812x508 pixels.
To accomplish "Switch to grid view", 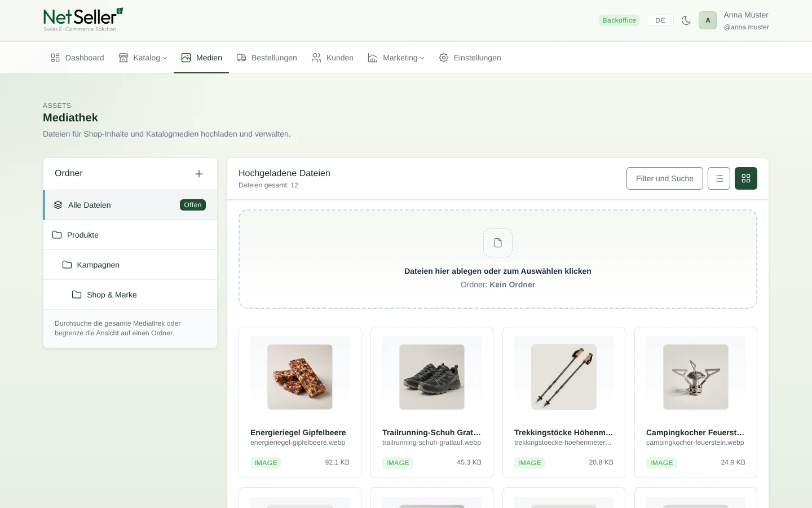I will (746, 178).
